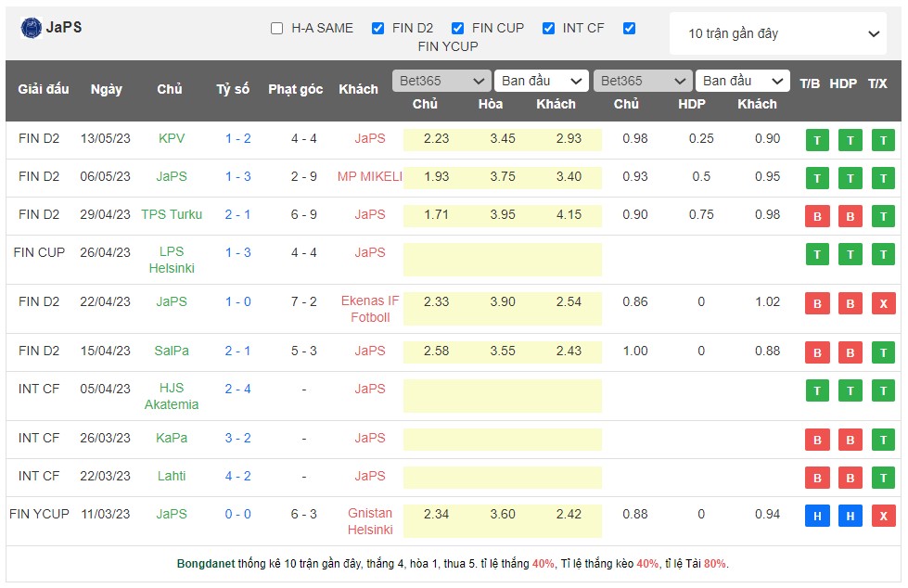908x588 pixels.
Task: Click green T badge in SalPa row T/X column
Action: pos(883,352)
